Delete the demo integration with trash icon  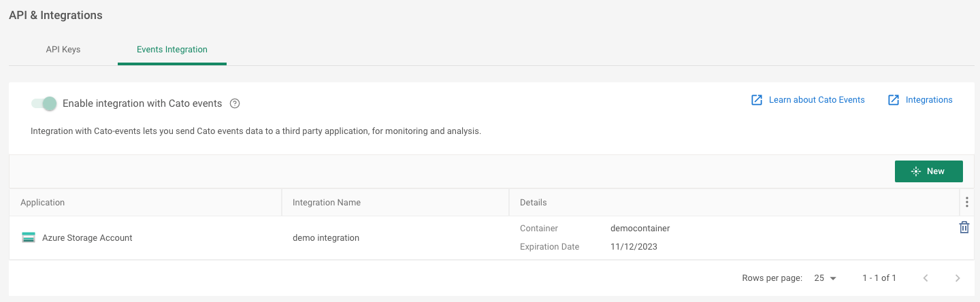point(964,228)
